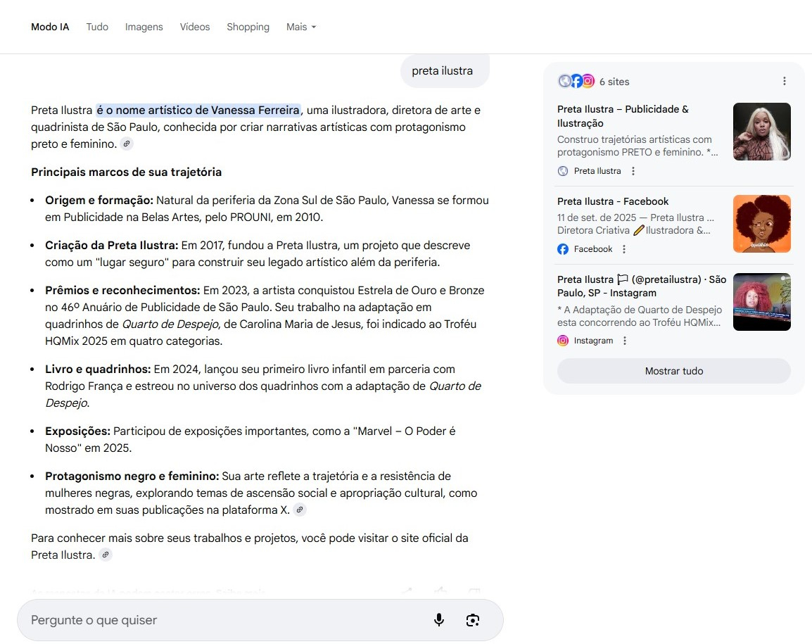Click the Google Lens camera icon
The height and width of the screenshot is (644, 812).
tap(472, 619)
